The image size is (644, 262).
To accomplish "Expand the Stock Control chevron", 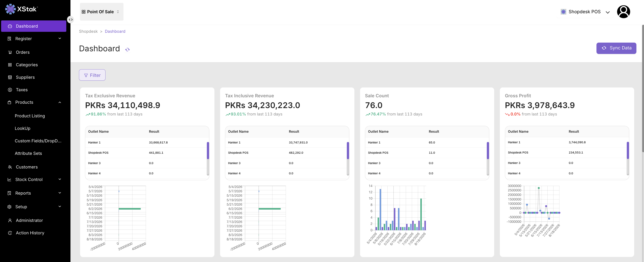I will click(60, 179).
